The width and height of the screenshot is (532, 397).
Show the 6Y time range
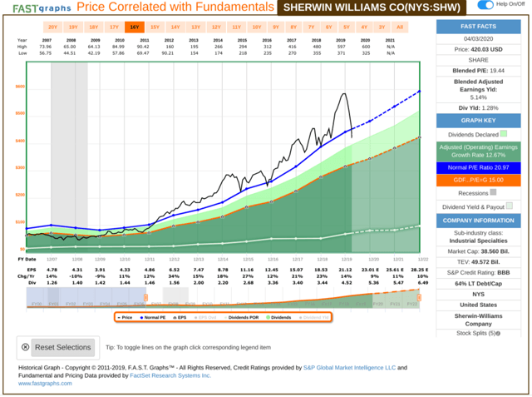click(x=329, y=27)
